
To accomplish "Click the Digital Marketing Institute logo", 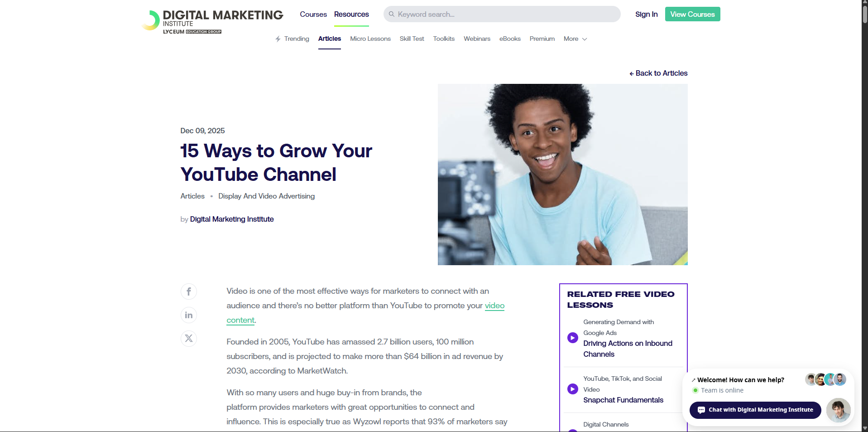I will [x=212, y=21].
